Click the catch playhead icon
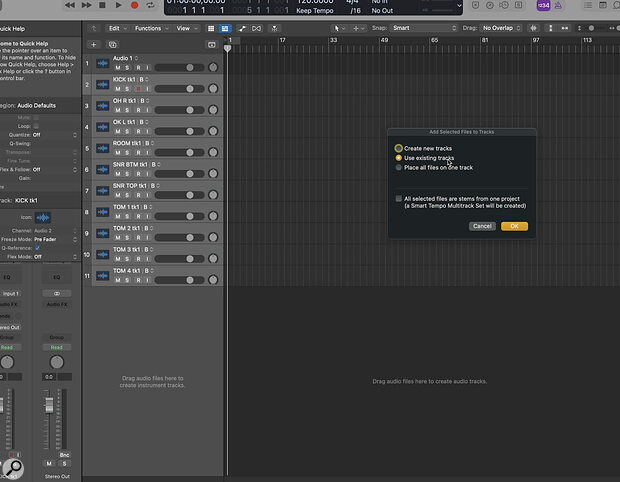Viewport: 620px width, 482px height. (x=274, y=28)
